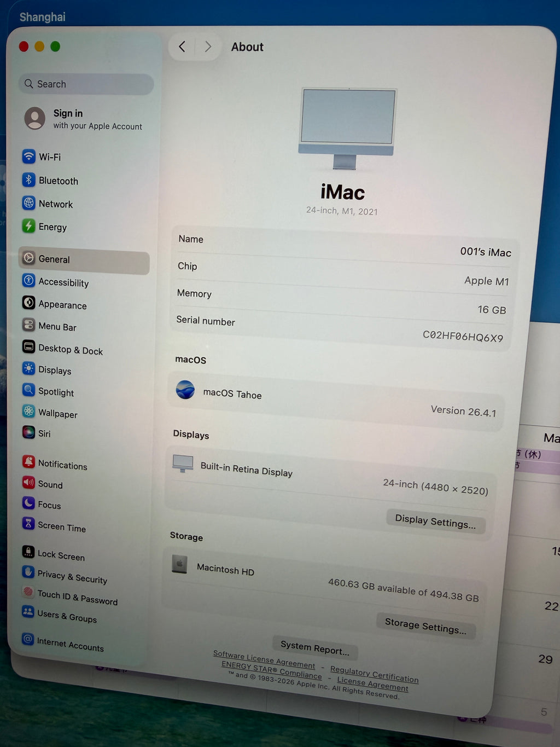Click the Version 26.4.1 text
560x747 pixels.
(463, 411)
